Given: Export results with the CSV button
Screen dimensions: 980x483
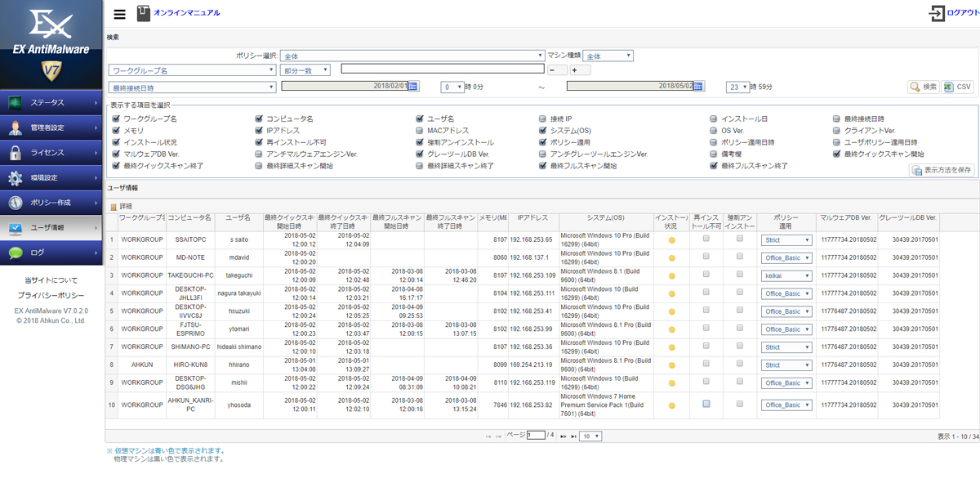Looking at the screenshot, I should (959, 87).
